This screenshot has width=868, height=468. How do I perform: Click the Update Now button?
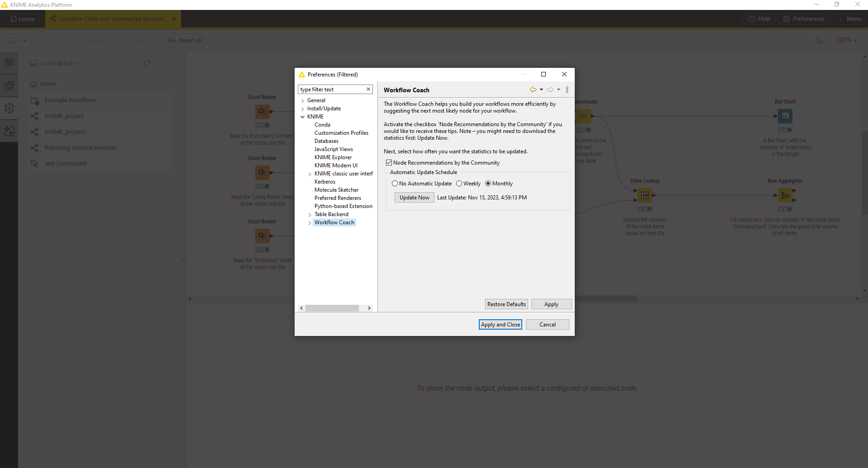[414, 198]
